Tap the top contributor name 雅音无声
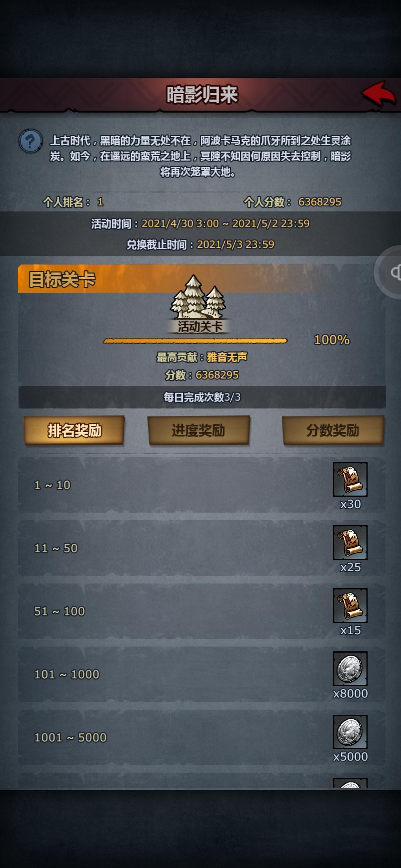 227,357
